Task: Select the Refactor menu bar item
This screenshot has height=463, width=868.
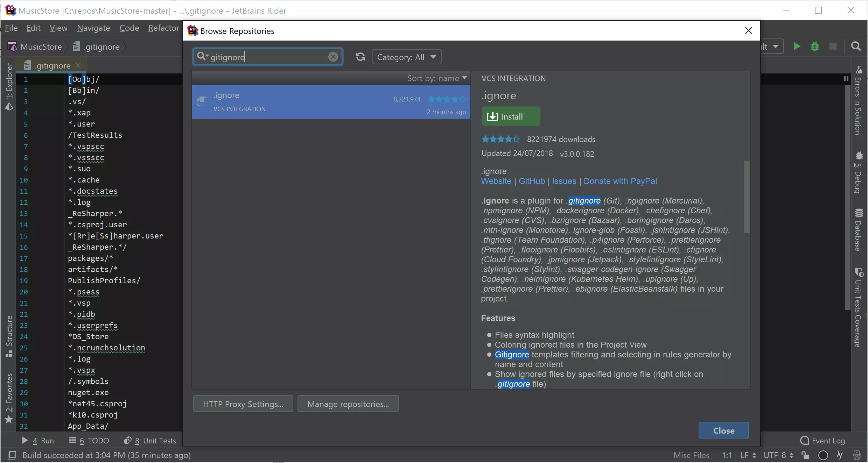Action: [x=163, y=28]
